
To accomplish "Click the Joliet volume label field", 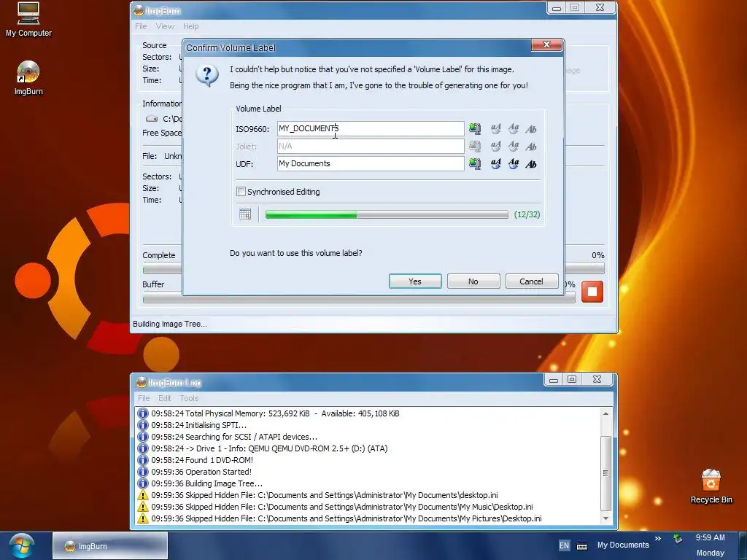I will [x=371, y=146].
